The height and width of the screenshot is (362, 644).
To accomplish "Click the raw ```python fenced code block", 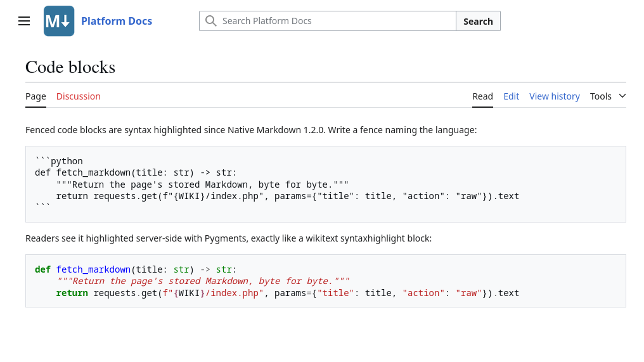I will tap(326, 184).
